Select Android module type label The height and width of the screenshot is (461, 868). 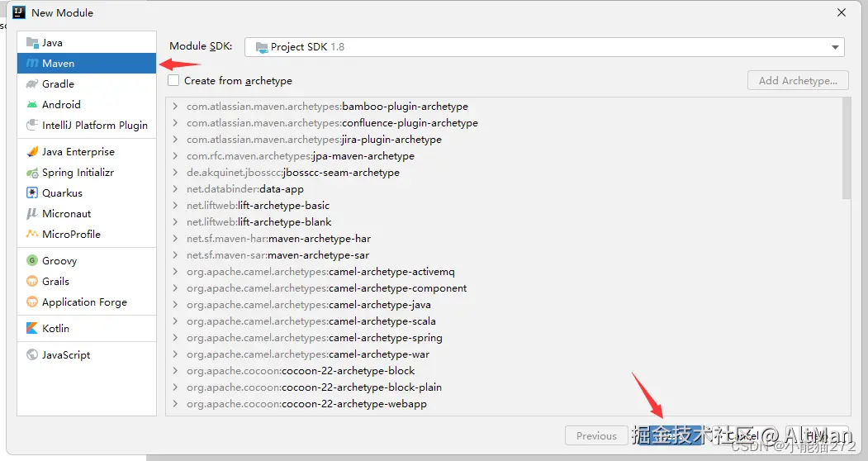(61, 104)
